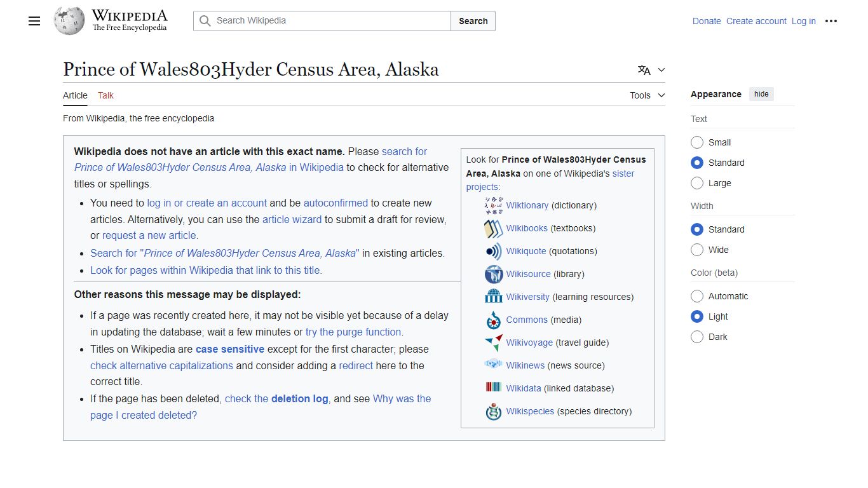Expand the Tools dropdown menu

648,95
